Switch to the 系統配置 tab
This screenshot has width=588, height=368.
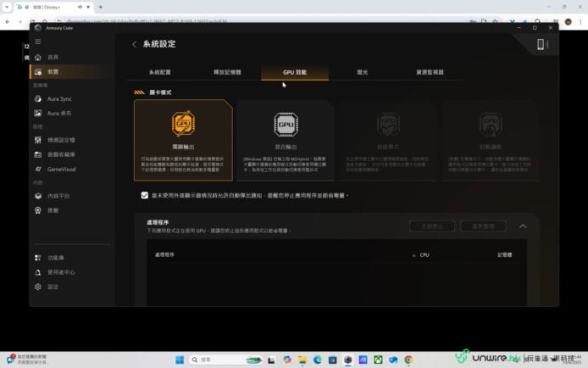160,73
